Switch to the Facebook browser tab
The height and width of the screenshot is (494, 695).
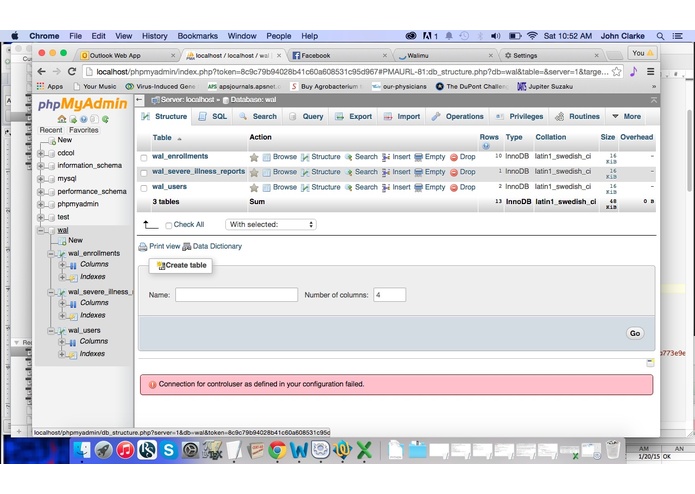340,55
